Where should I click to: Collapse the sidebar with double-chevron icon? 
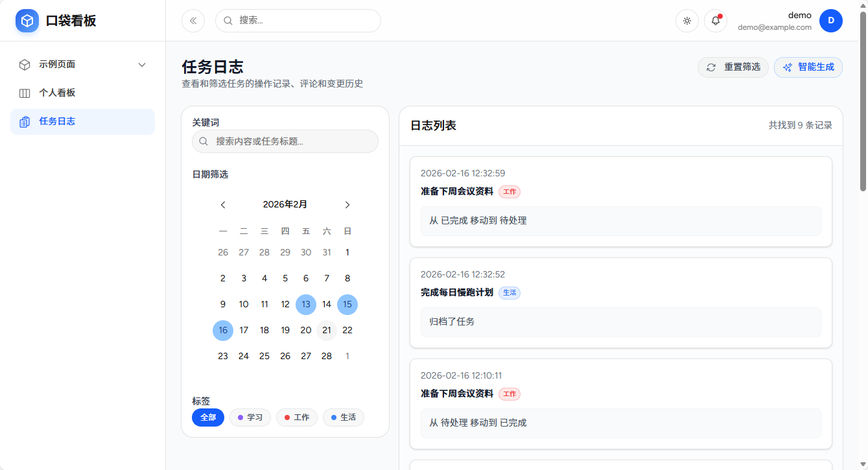193,20
